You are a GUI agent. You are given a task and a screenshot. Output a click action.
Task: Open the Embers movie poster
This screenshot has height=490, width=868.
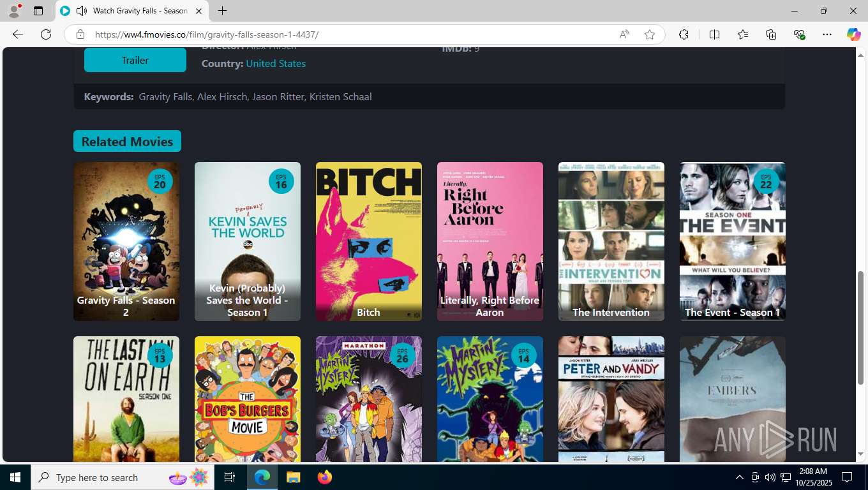click(733, 399)
